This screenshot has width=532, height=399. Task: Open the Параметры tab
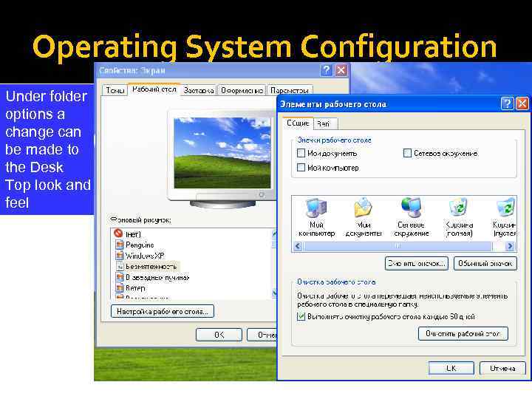(x=290, y=90)
